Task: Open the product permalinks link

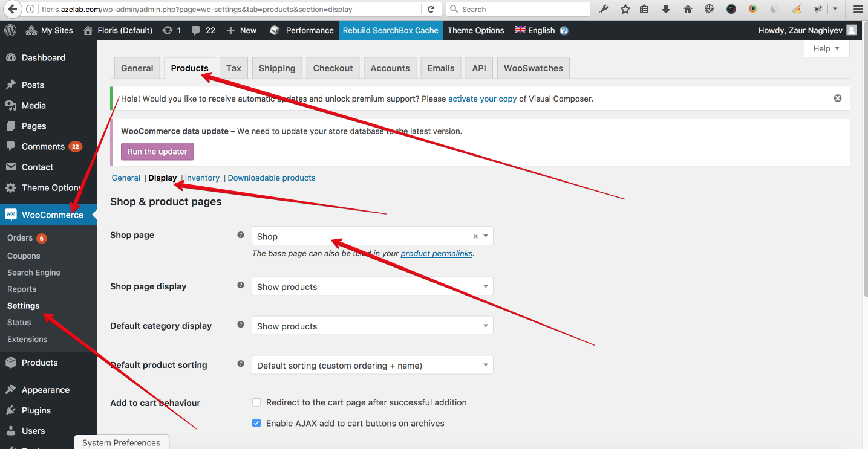Action: point(437,253)
